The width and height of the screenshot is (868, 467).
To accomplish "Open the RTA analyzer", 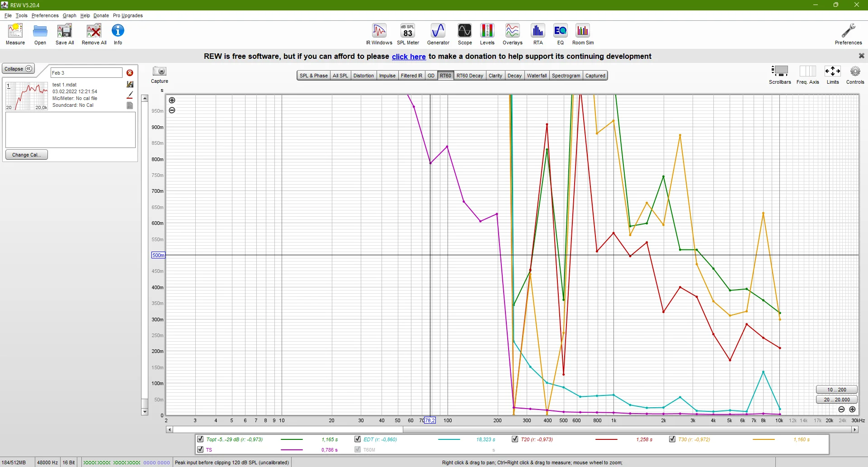I will coord(538,34).
